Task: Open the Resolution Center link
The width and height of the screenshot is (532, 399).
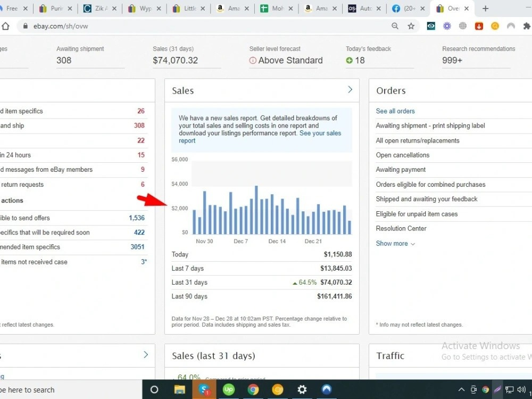Action: coord(401,229)
